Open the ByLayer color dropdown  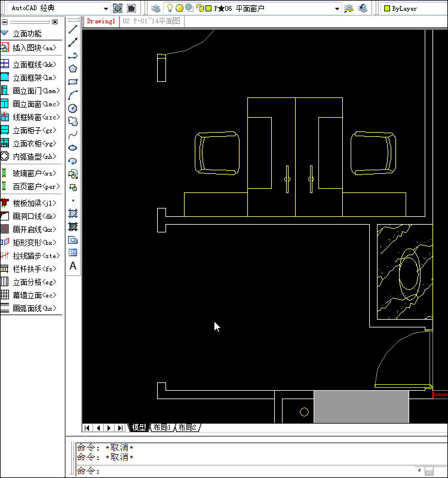415,8
